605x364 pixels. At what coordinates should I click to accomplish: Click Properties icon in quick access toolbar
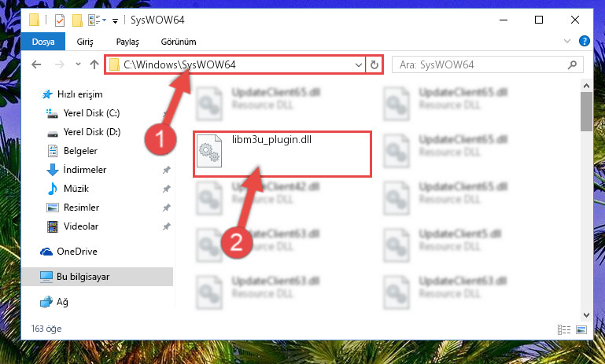click(x=60, y=20)
